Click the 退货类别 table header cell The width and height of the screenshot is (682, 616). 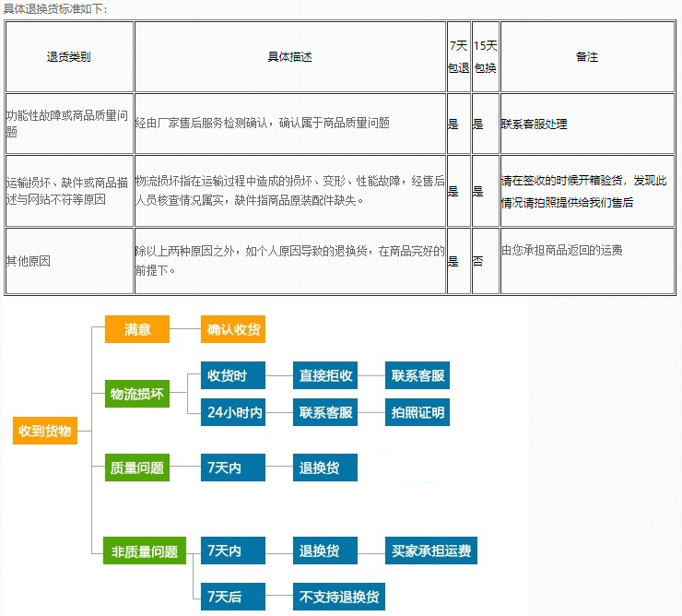click(69, 56)
